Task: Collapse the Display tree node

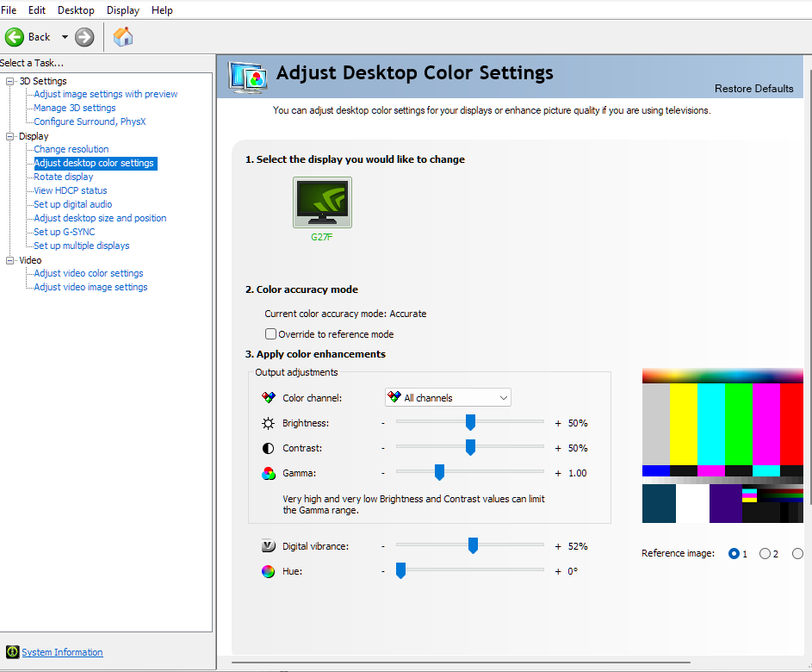Action: 9,136
